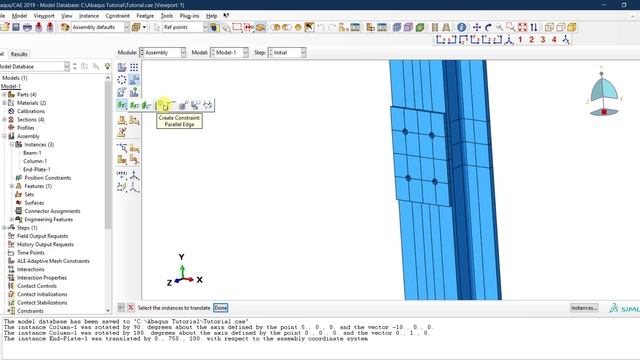This screenshot has height=360, width=640.
Task: Click the Linear Pattern tool icon
Action: click(134, 67)
